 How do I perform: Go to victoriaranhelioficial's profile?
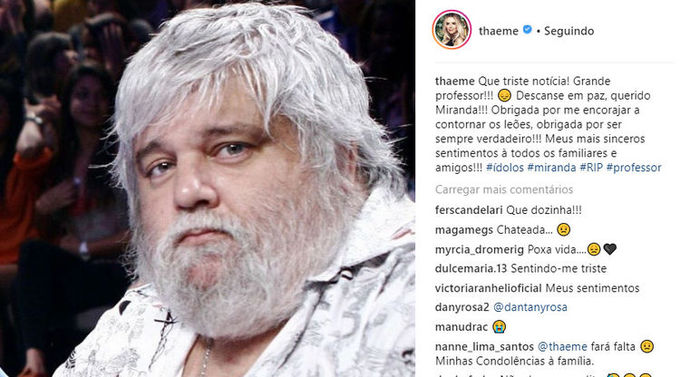tap(488, 288)
